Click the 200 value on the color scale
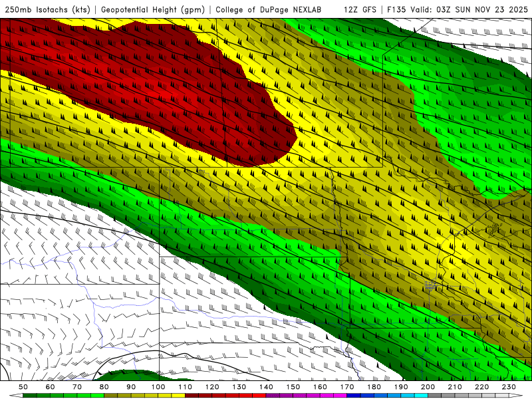 (x=428, y=387)
